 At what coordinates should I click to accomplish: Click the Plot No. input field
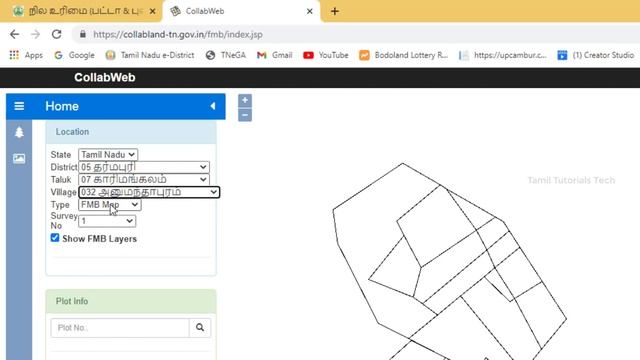click(120, 328)
